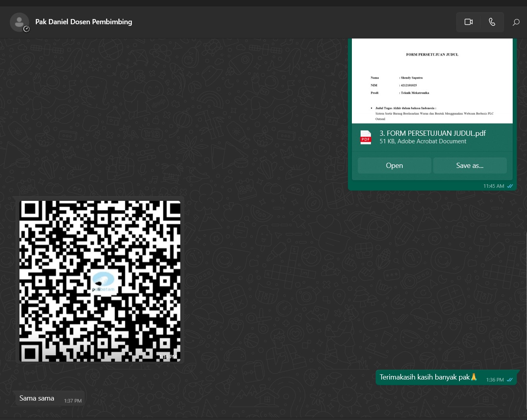Save the PDF with Save as...

(x=469, y=166)
